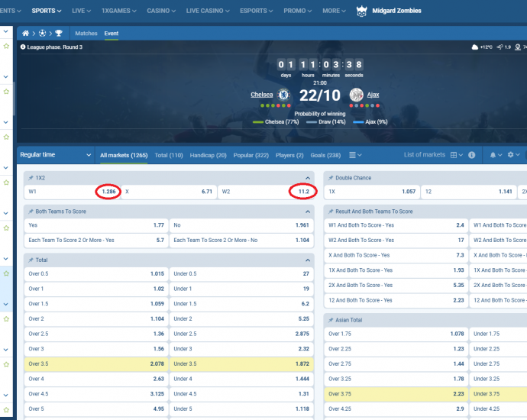Pin the Asian Total market

(331, 320)
